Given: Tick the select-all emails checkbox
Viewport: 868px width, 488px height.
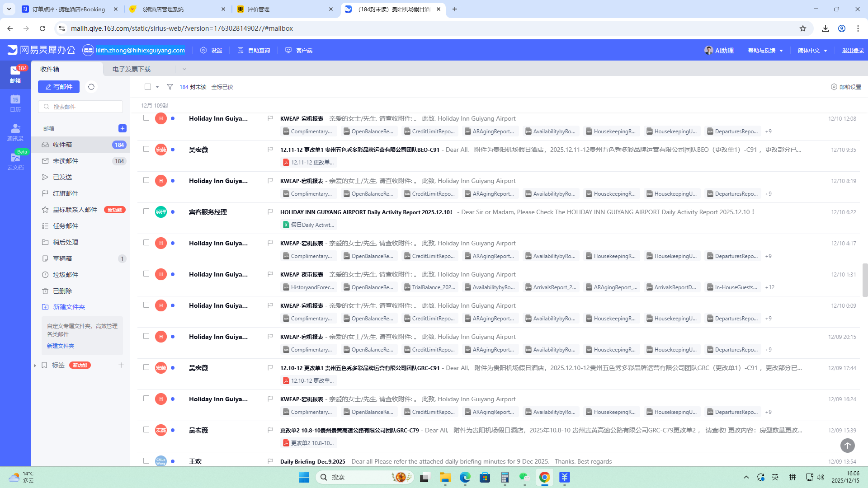Looking at the screenshot, I should click(148, 87).
